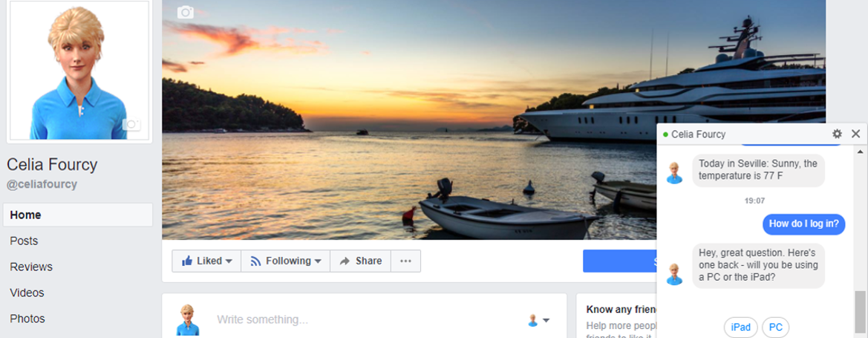Viewport: 868px width, 338px height.
Task: Click the Share arrow button
Action: 359,261
